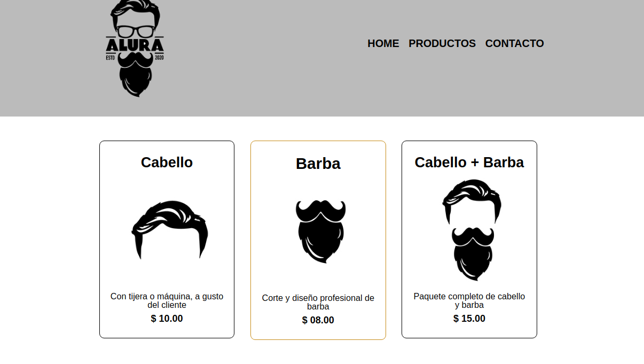Click the mustache in the Alura logo
This screenshot has height=364, width=644.
click(x=135, y=58)
